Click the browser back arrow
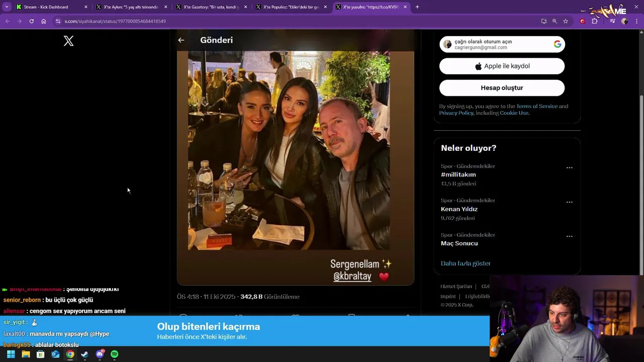The width and height of the screenshot is (644, 362). pos(8,21)
